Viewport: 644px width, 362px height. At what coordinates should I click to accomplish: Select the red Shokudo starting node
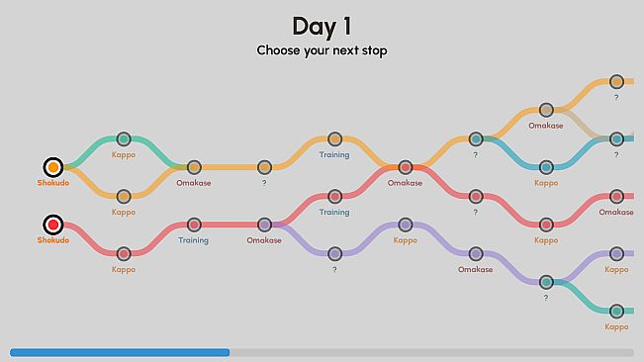[53, 225]
